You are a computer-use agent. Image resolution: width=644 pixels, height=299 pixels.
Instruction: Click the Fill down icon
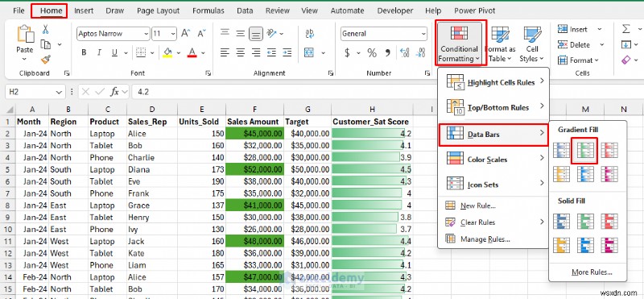(626, 44)
